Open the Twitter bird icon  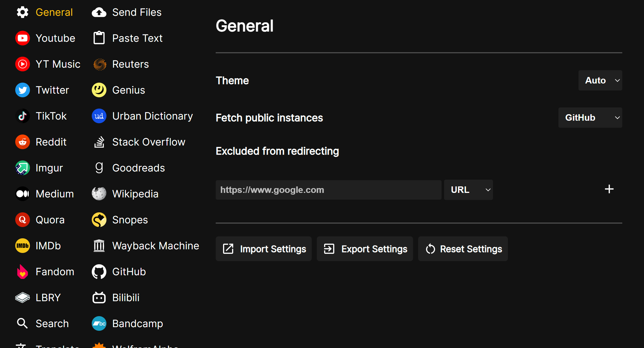click(23, 90)
